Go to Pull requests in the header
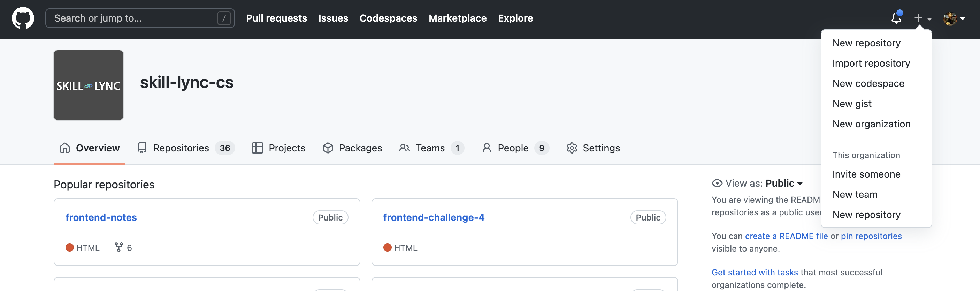The height and width of the screenshot is (291, 980). point(276,18)
